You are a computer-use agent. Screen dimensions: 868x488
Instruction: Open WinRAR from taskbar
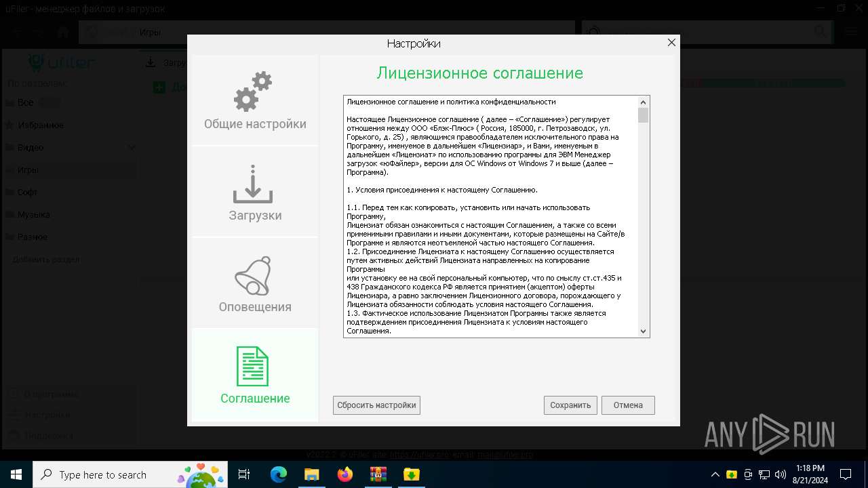[x=378, y=474]
